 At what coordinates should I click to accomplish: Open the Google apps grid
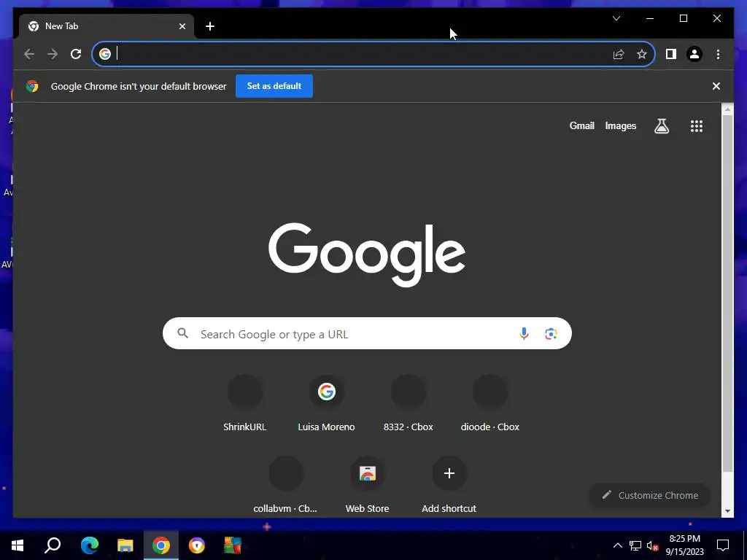[697, 125]
